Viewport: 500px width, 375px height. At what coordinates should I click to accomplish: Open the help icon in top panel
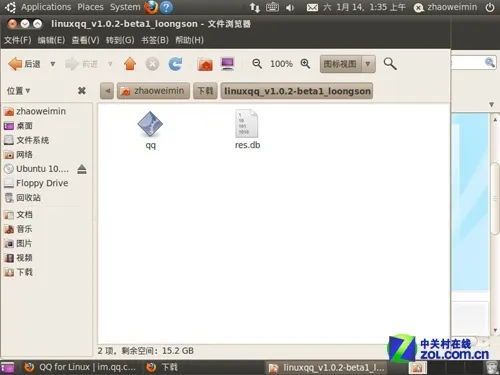(166, 7)
